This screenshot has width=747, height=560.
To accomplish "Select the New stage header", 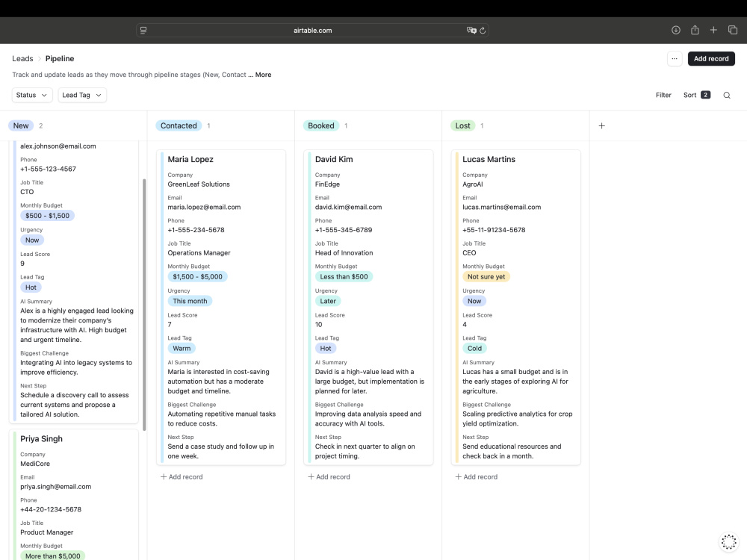I will pos(21,125).
